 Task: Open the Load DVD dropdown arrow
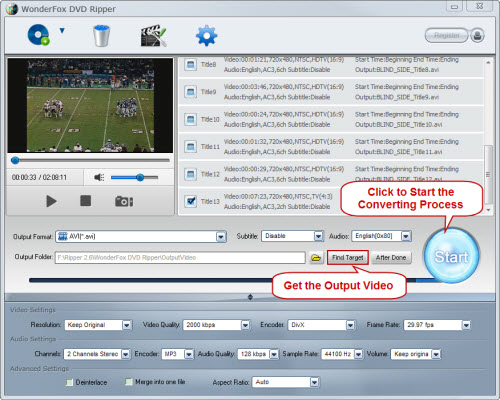(x=62, y=31)
